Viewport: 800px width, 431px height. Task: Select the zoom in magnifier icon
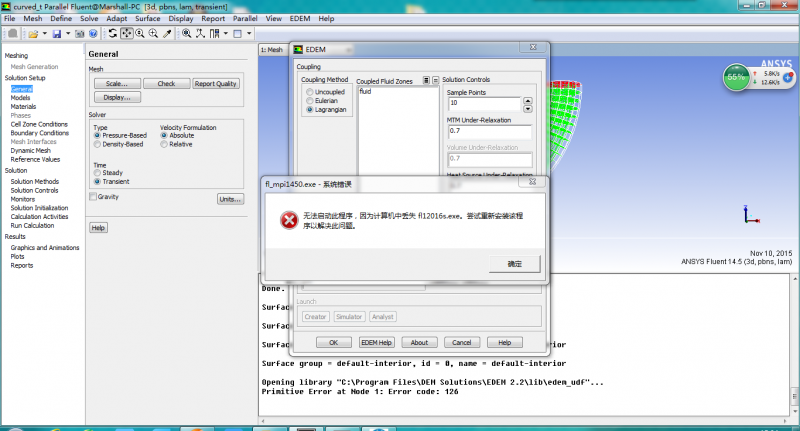[x=153, y=33]
